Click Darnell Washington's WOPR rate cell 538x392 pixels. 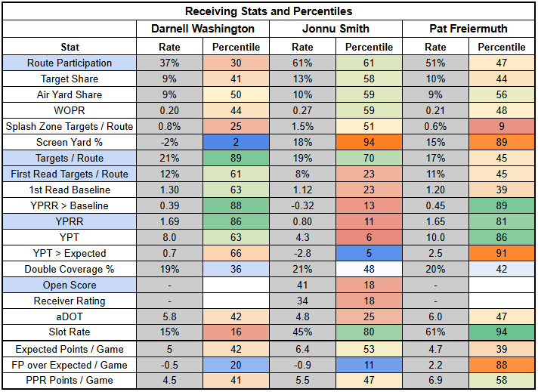[170, 110]
